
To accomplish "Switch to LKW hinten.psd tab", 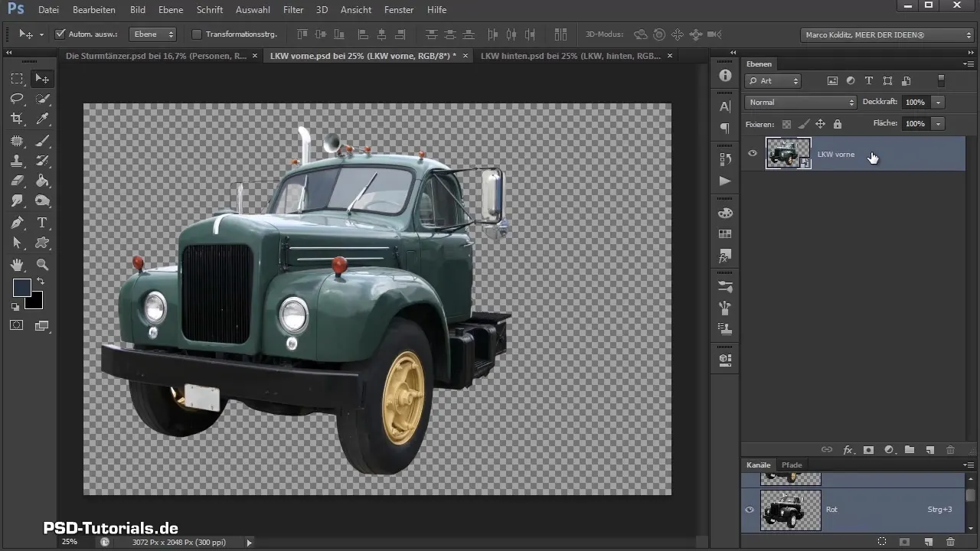I will (570, 56).
